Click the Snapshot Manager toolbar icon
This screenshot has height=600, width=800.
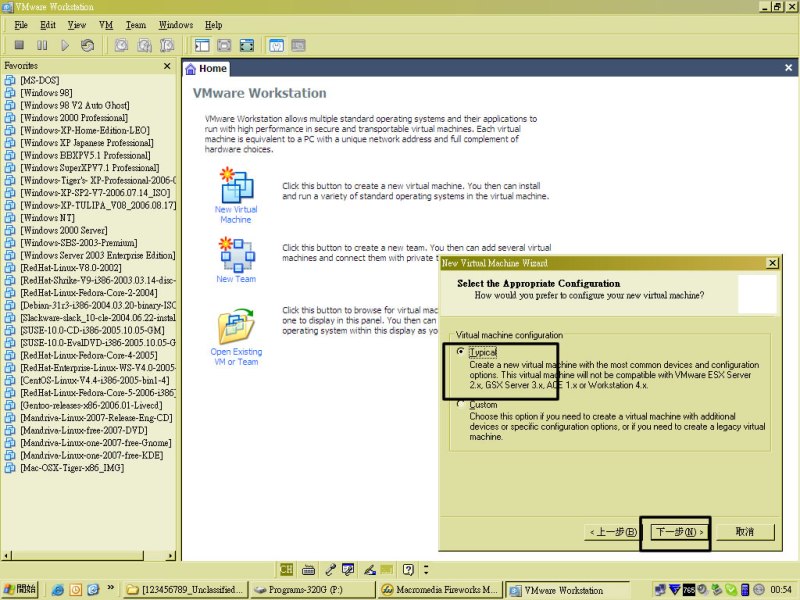[x=167, y=45]
